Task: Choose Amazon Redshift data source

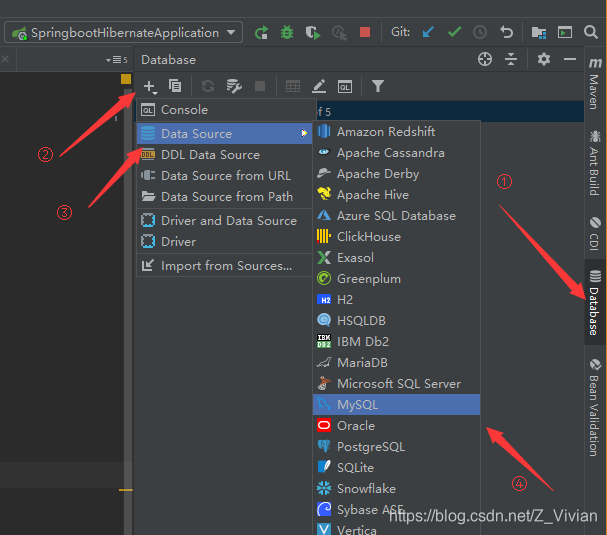Action: click(x=396, y=132)
